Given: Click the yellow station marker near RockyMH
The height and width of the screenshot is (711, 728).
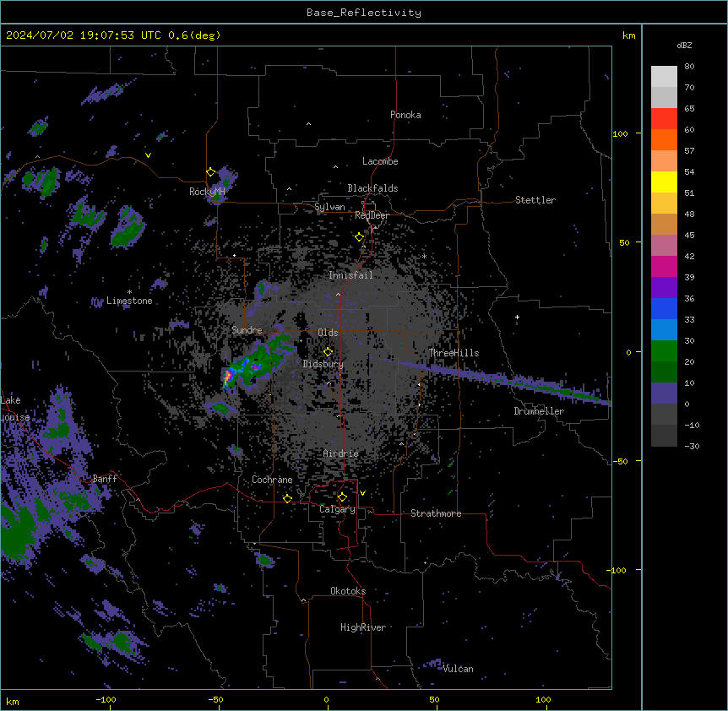Looking at the screenshot, I should (x=210, y=172).
